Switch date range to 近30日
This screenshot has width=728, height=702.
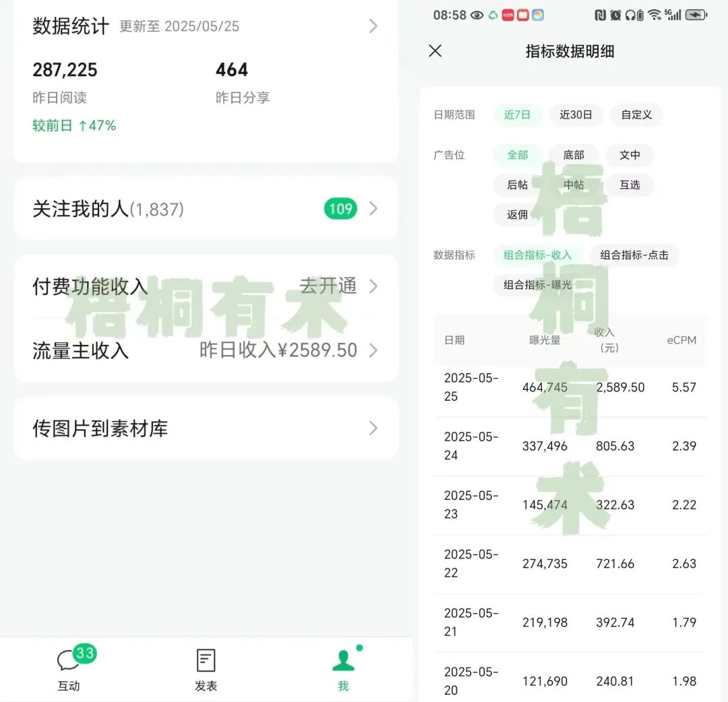tap(576, 115)
